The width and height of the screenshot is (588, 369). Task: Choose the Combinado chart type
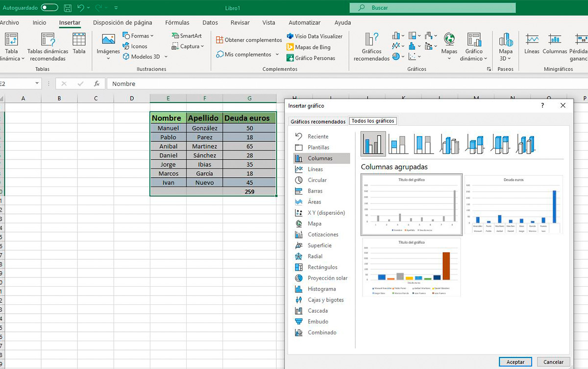click(x=321, y=332)
